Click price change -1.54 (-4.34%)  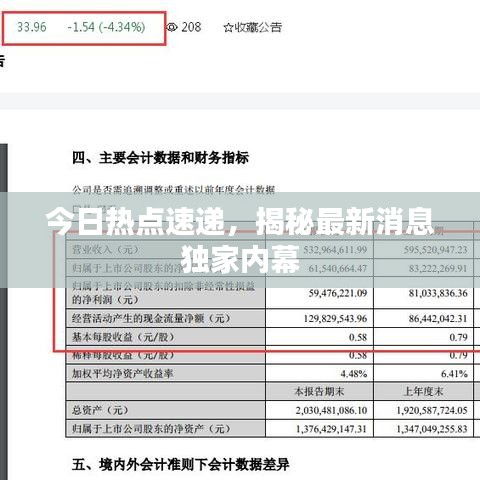pyautogui.click(x=106, y=27)
